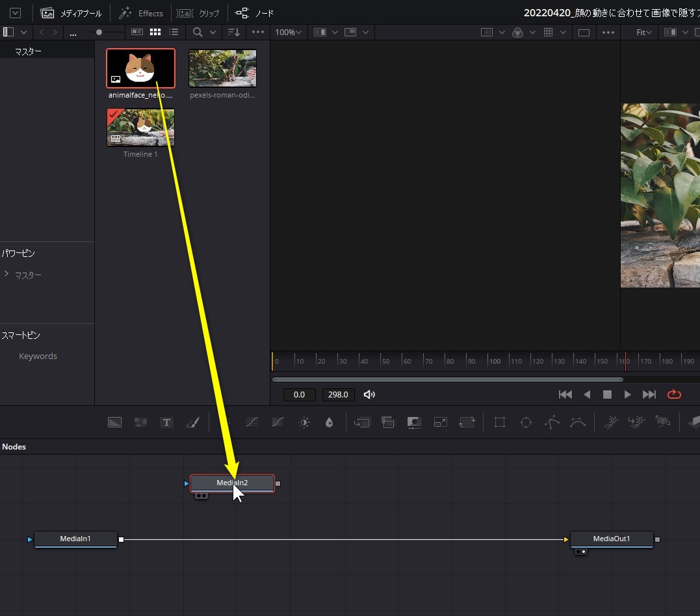Add a Polygon mask
This screenshot has height=616, width=700.
(x=552, y=422)
